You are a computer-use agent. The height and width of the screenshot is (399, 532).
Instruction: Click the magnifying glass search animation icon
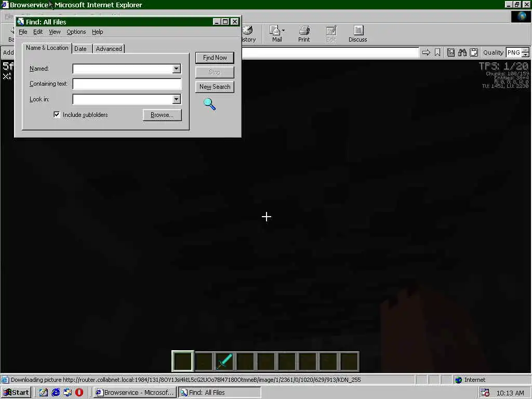[x=209, y=104]
